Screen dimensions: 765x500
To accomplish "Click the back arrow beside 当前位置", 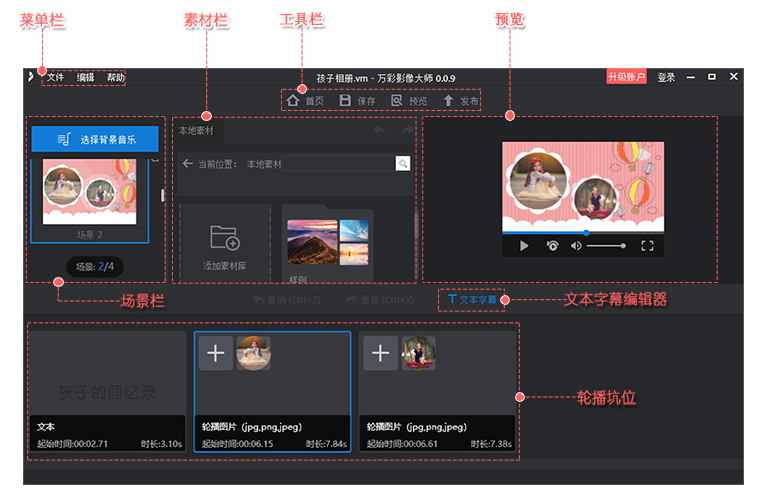I will pos(187,164).
